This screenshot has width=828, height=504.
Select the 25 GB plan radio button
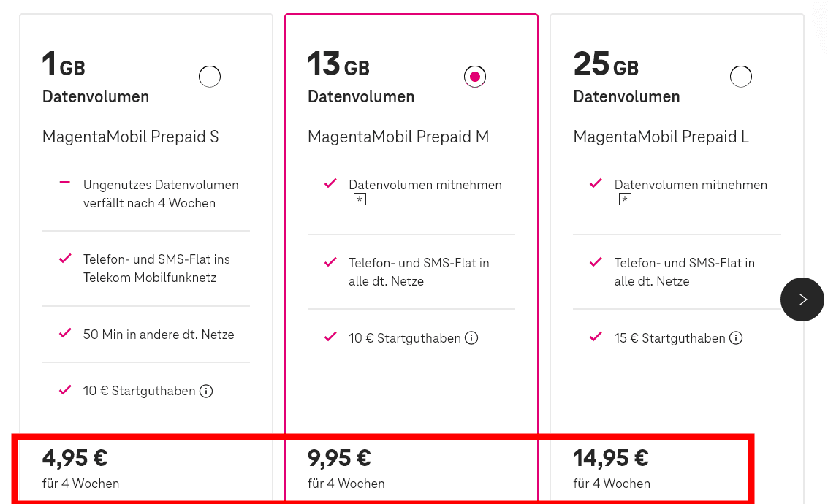(x=740, y=76)
